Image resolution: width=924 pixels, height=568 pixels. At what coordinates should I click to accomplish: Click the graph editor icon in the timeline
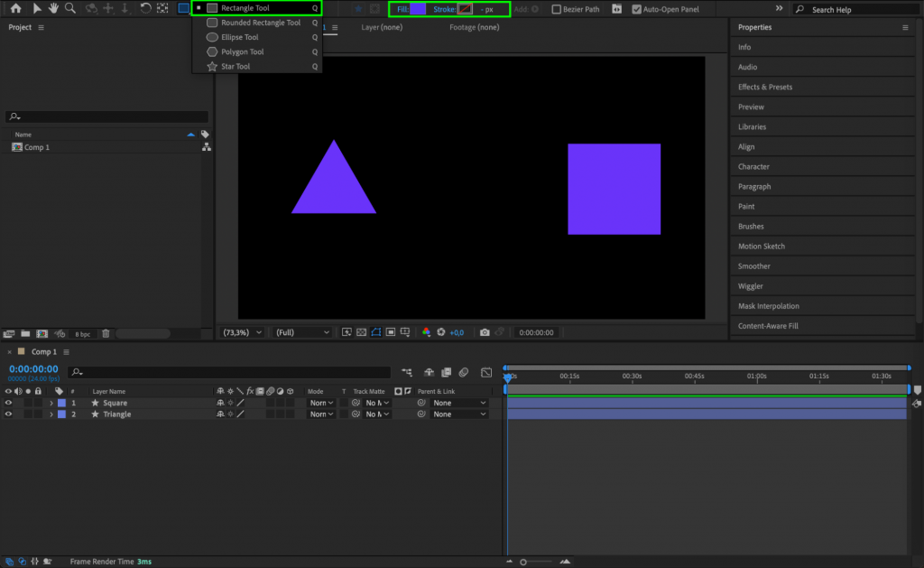pyautogui.click(x=486, y=372)
